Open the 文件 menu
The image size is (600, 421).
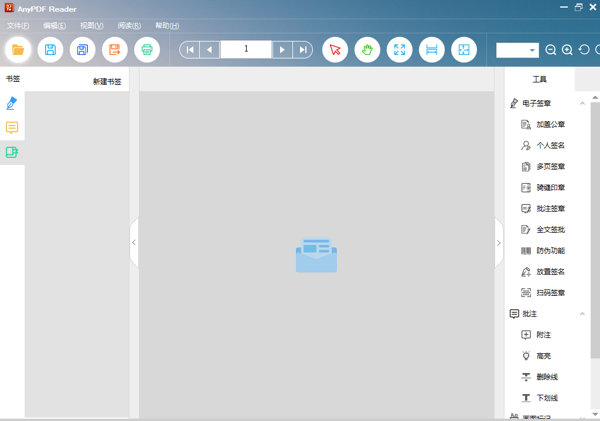[18, 26]
